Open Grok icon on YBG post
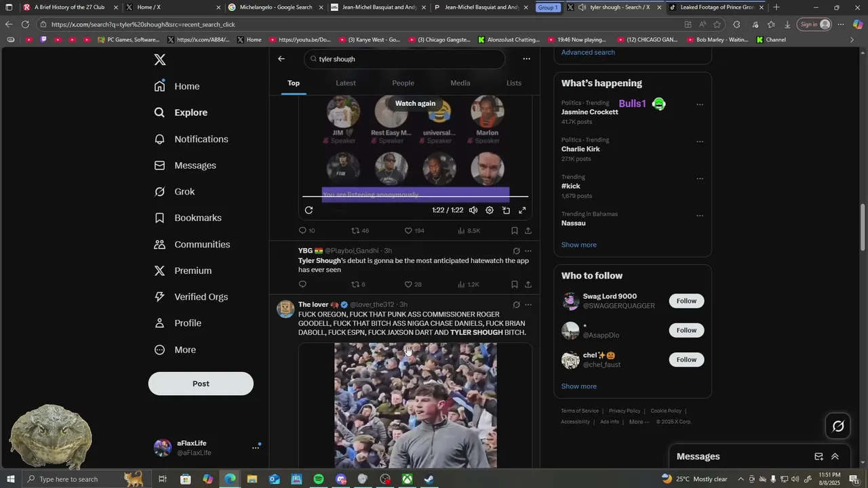Viewport: 868px width, 488px height. [x=516, y=251]
